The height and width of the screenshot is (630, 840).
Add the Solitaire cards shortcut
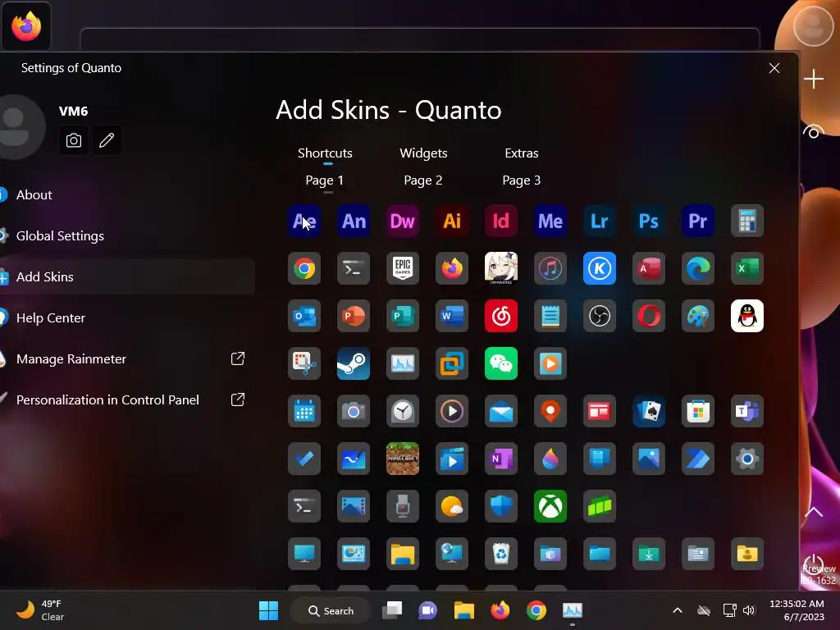(649, 411)
